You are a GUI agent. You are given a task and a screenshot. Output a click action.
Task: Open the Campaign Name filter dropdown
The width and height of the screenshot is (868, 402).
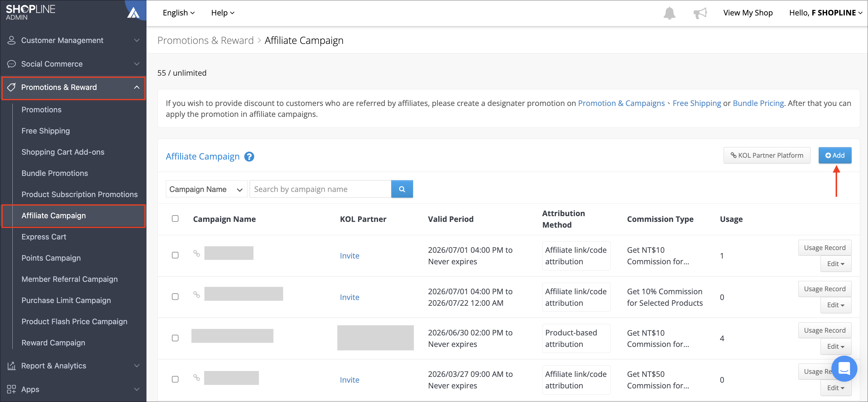[206, 189]
